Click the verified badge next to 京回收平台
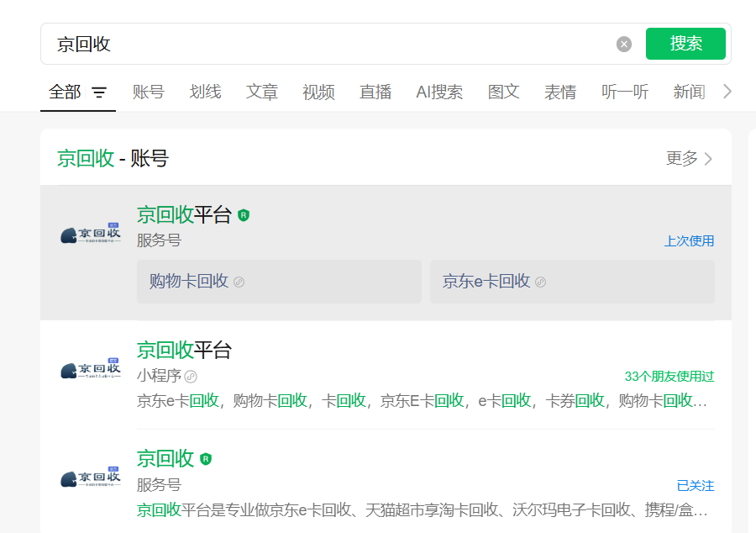756x533 pixels. [x=244, y=215]
